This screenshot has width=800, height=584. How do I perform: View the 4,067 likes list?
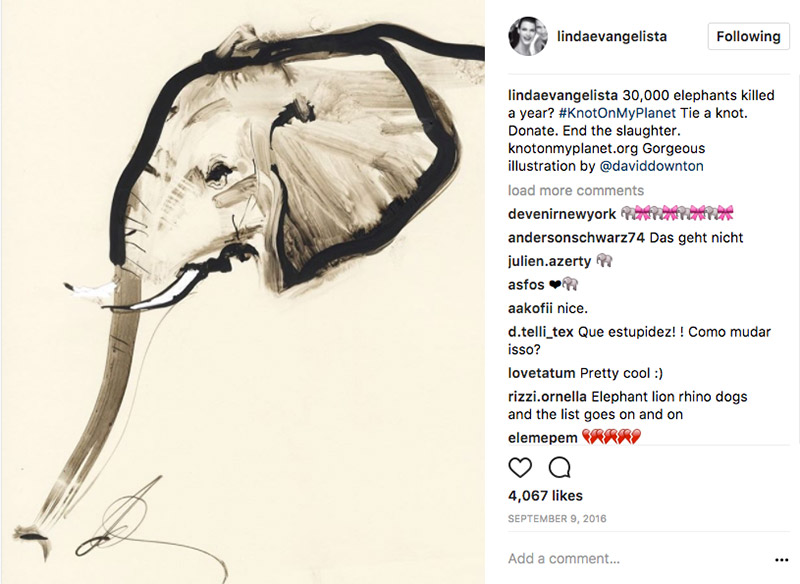point(545,495)
